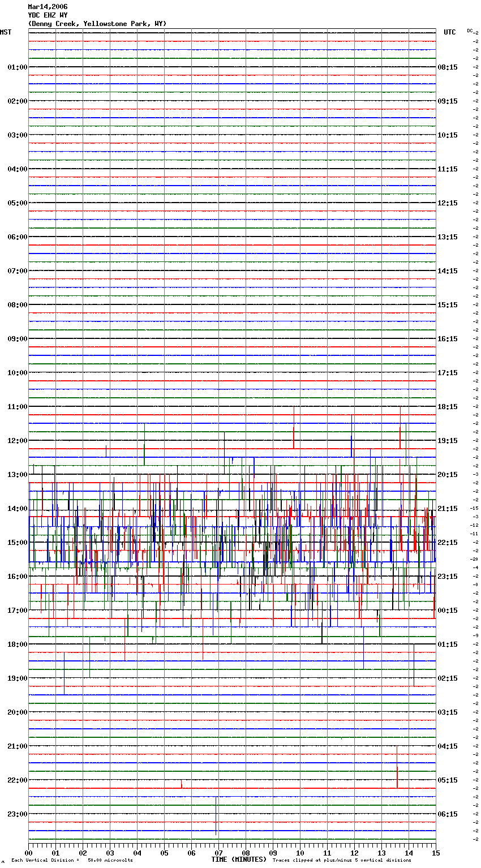Click the 03:15 UTC time label
Image resolution: width=481 pixels, height=868 pixels.
[x=448, y=712]
